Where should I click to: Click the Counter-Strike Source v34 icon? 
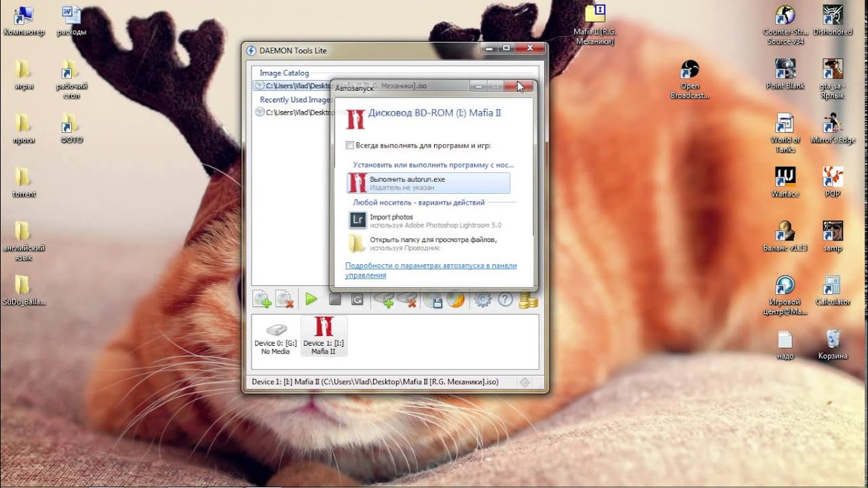pyautogui.click(x=785, y=25)
